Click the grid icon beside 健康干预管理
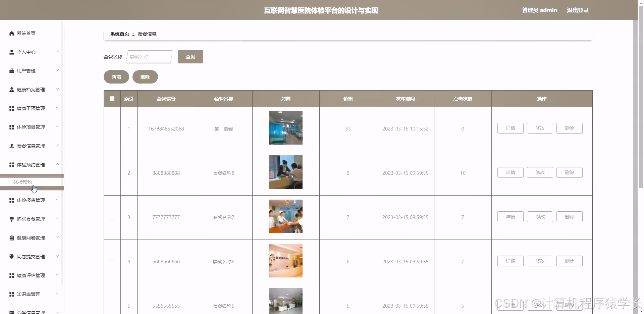 click(x=12, y=108)
